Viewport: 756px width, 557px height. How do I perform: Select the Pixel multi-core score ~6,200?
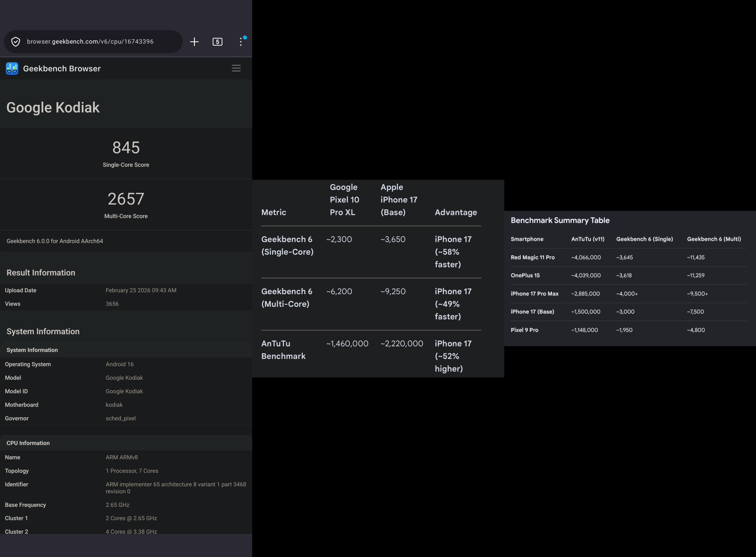339,291
